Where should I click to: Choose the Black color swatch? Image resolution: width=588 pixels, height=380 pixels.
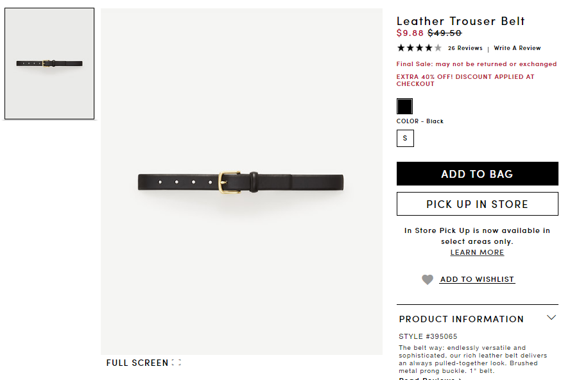pyautogui.click(x=404, y=106)
